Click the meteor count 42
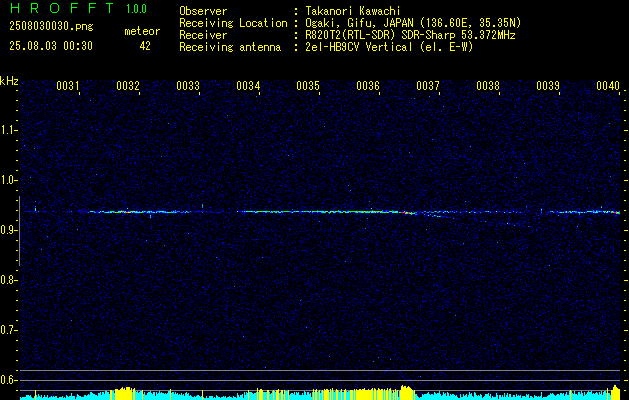Image resolution: width=629 pixels, height=400 pixels. [145, 46]
